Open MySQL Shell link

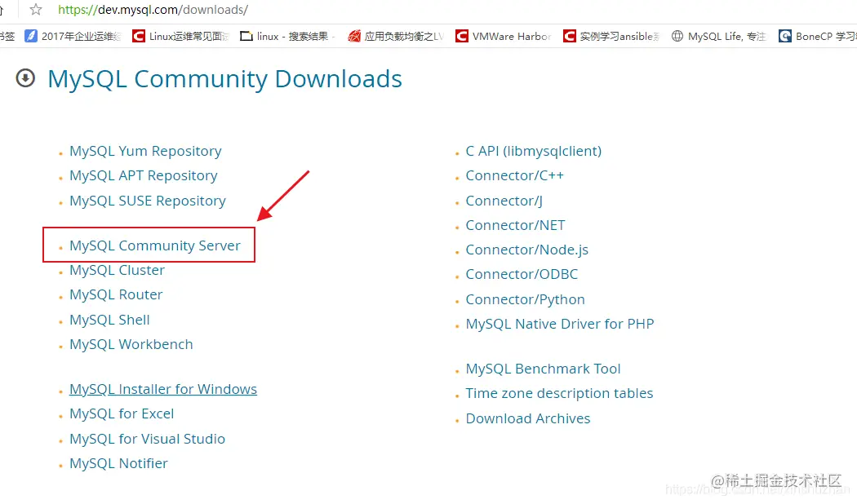pyautogui.click(x=109, y=320)
